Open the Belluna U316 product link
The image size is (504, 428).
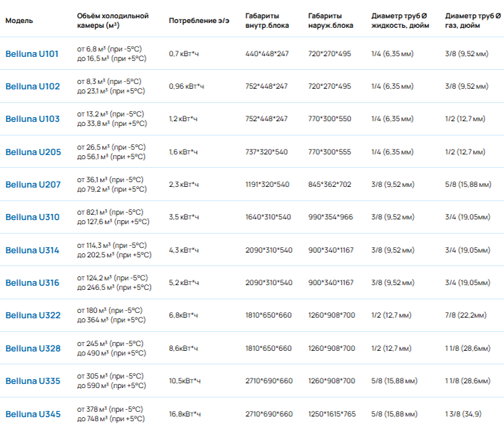tap(32, 282)
